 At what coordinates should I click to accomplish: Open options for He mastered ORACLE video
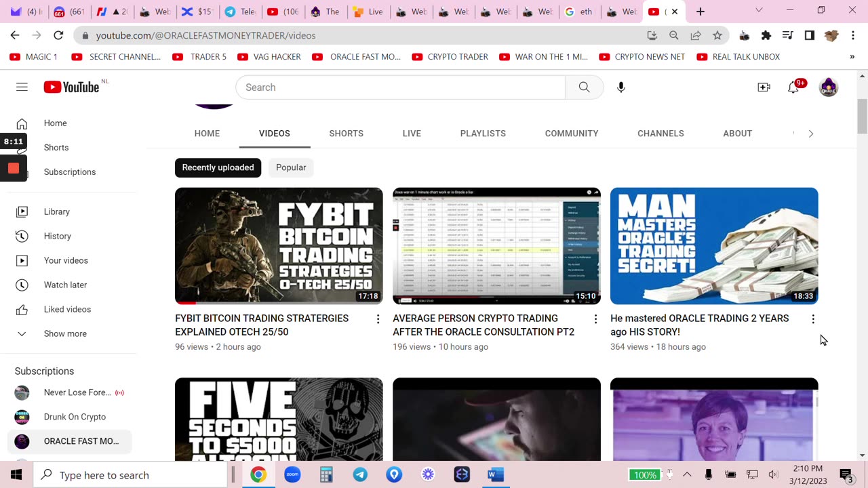click(813, 319)
